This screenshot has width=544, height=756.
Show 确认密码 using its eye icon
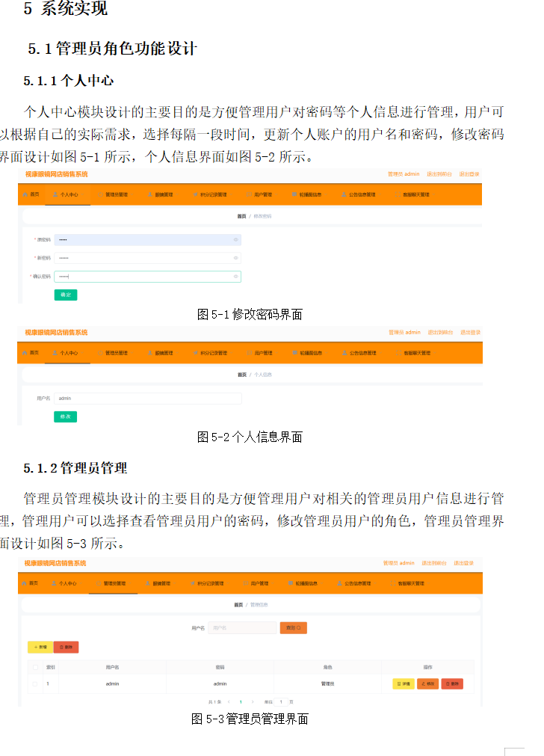tap(236, 277)
